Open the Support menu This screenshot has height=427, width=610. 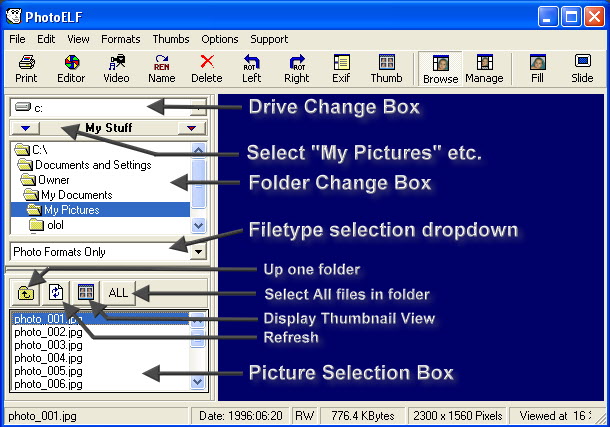click(x=269, y=39)
